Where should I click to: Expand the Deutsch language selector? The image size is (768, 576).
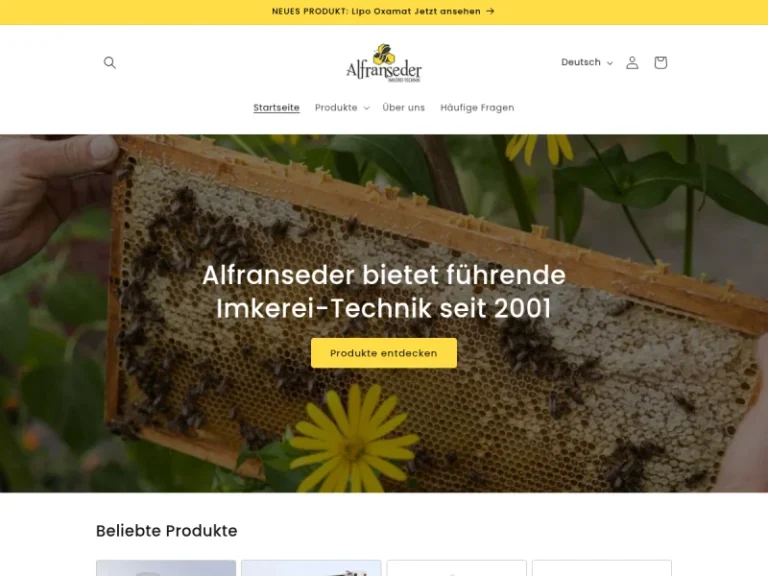coord(587,62)
